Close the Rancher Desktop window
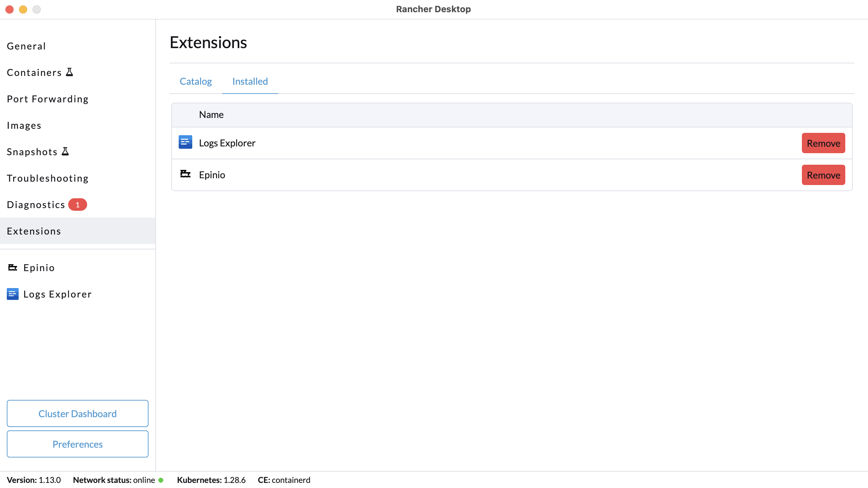Image resolution: width=868 pixels, height=488 pixels. point(9,9)
